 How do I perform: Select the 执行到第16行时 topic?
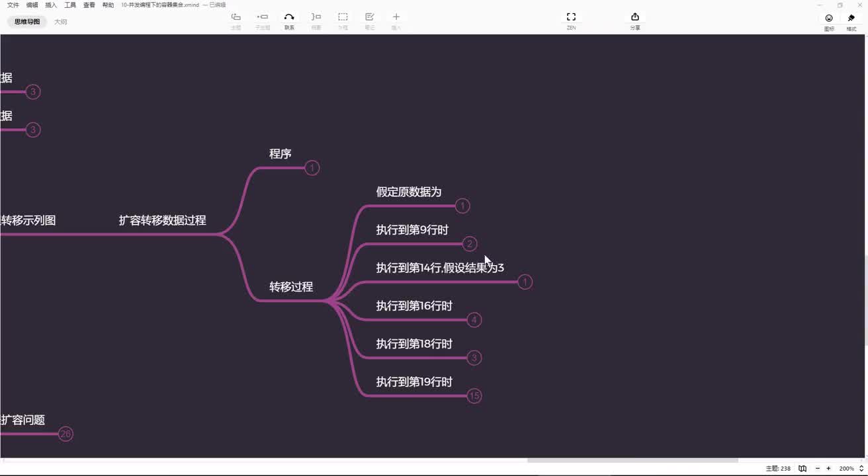[414, 306]
